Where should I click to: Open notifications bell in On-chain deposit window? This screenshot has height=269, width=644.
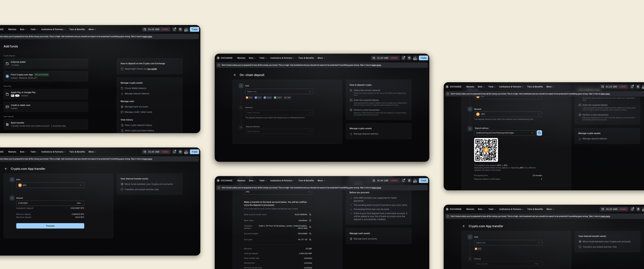pos(403,58)
